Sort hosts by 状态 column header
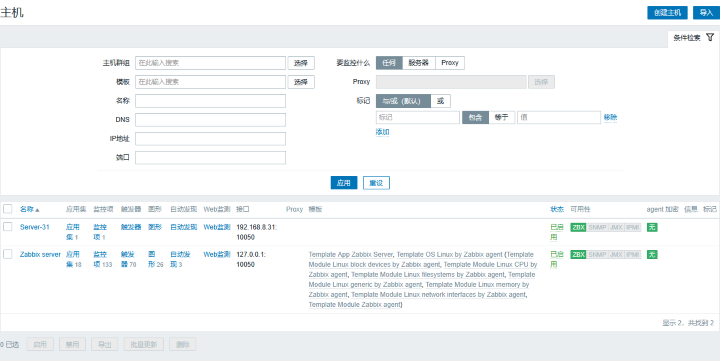The height and width of the screenshot is (361, 720). (557, 209)
